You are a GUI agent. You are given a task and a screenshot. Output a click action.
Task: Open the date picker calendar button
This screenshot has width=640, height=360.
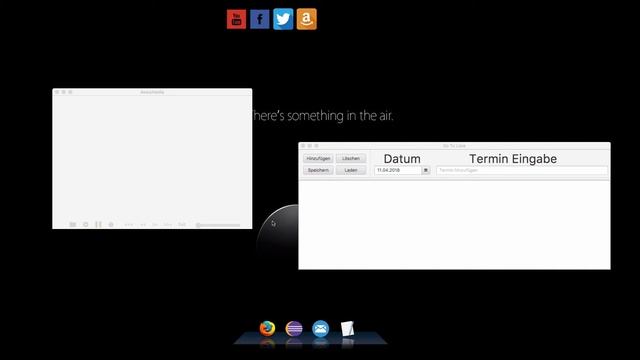426,170
